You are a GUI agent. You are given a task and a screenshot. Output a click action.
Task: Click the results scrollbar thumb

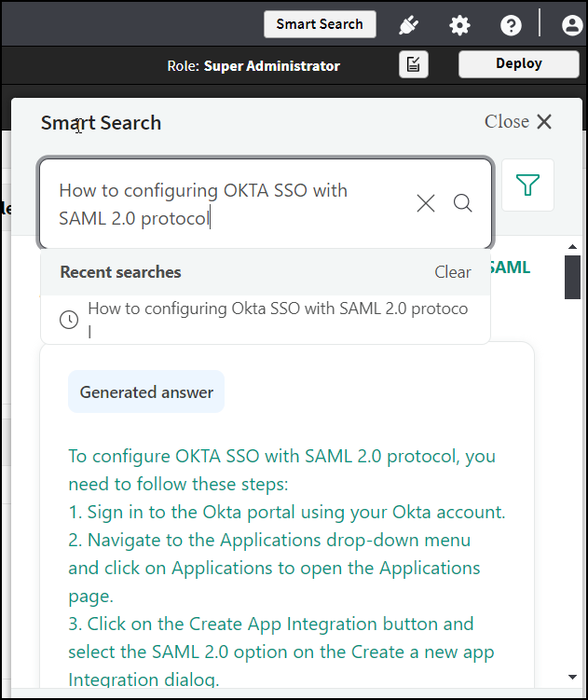(x=572, y=277)
